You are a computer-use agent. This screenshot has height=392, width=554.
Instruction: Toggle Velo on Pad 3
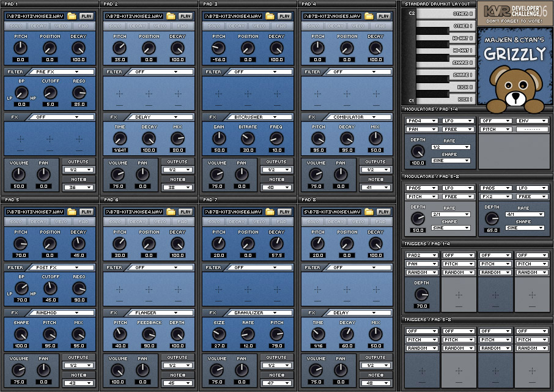(x=259, y=26)
